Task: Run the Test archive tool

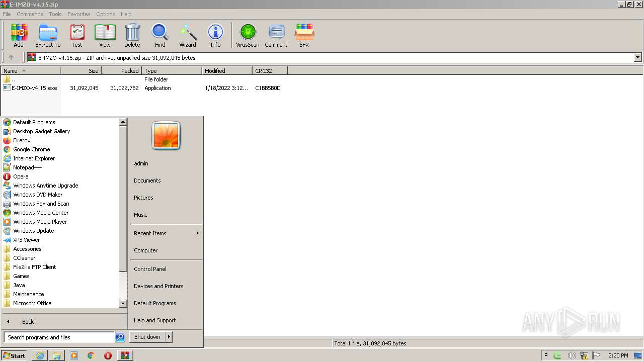Action: (77, 35)
